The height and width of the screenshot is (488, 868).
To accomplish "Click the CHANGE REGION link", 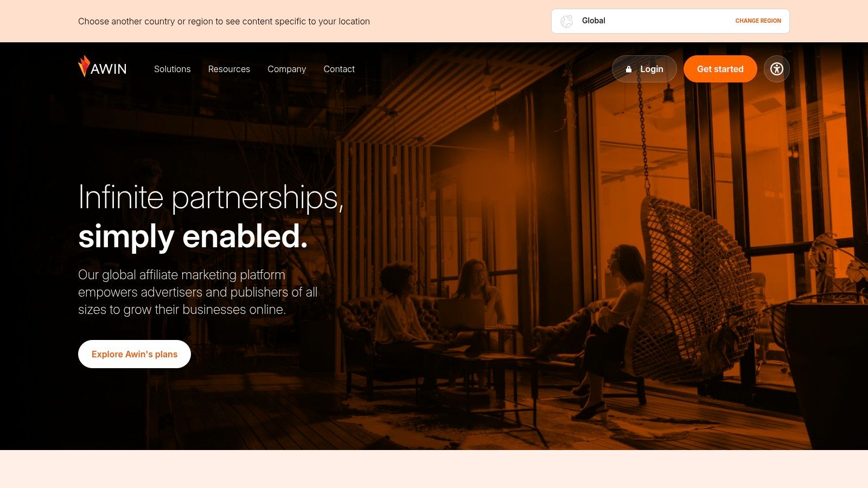I will [x=758, y=21].
